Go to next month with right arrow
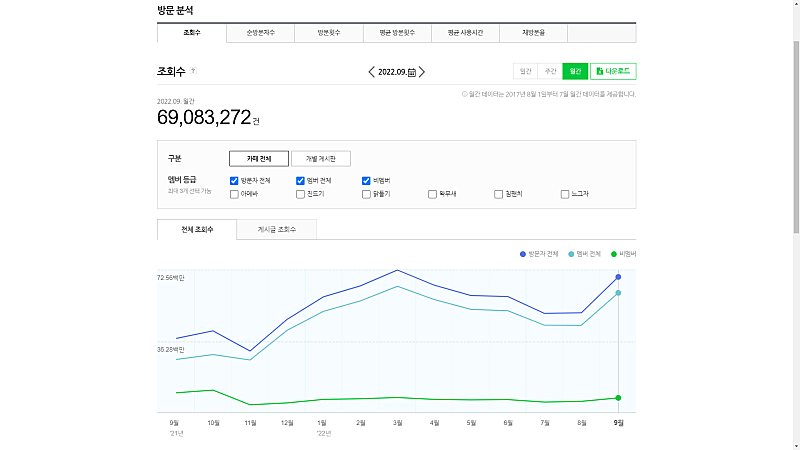The height and width of the screenshot is (450, 800). [422, 72]
